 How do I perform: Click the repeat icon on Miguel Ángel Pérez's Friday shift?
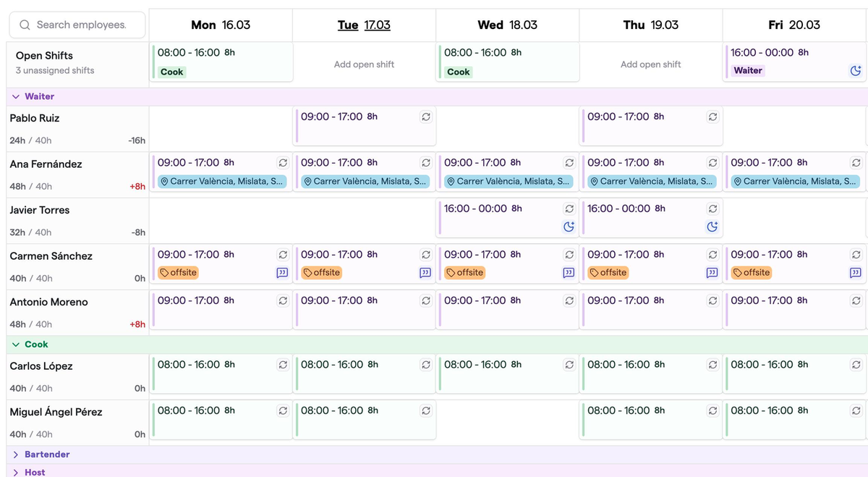(856, 410)
